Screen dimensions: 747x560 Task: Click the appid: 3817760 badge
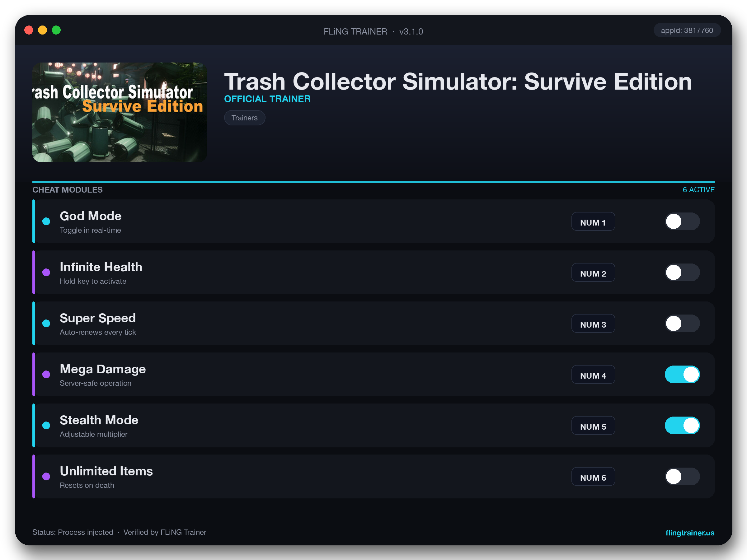[687, 30]
